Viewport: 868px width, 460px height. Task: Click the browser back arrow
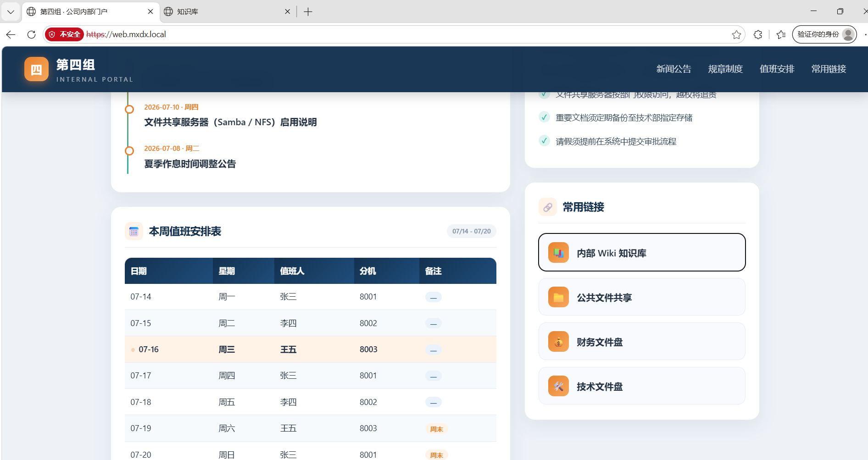[x=11, y=34]
